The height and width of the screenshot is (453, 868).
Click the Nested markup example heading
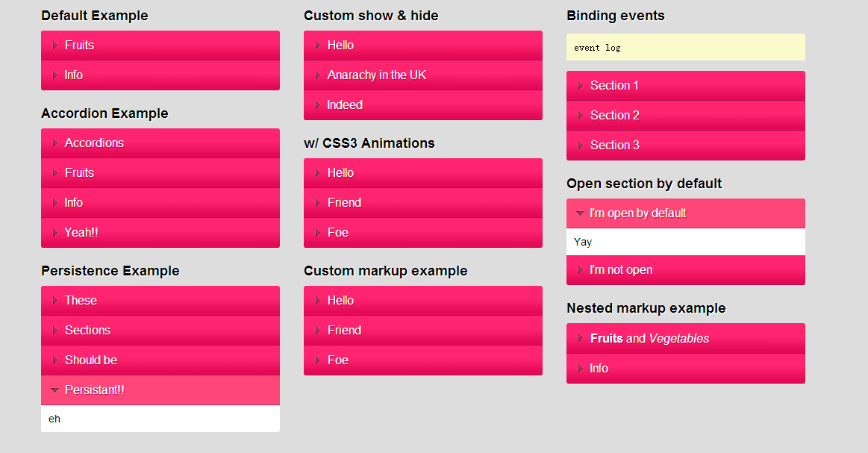(x=646, y=308)
